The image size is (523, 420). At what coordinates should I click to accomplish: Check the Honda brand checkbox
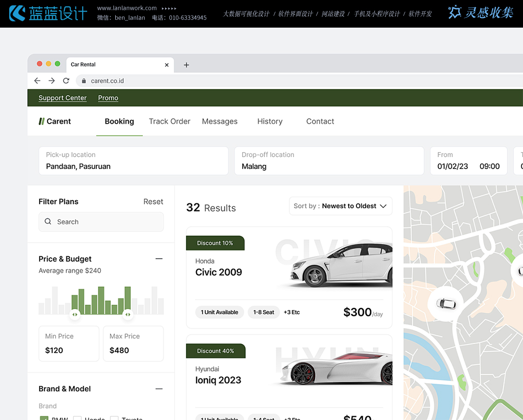click(x=77, y=418)
